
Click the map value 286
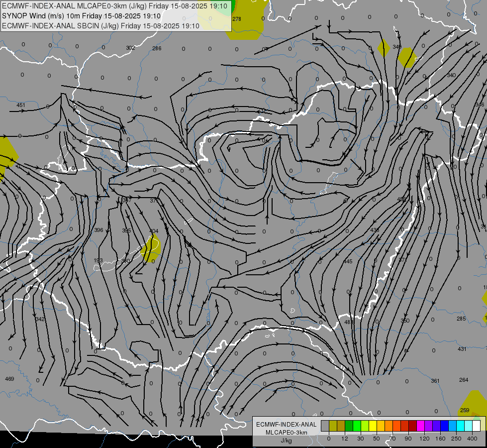click(157, 48)
